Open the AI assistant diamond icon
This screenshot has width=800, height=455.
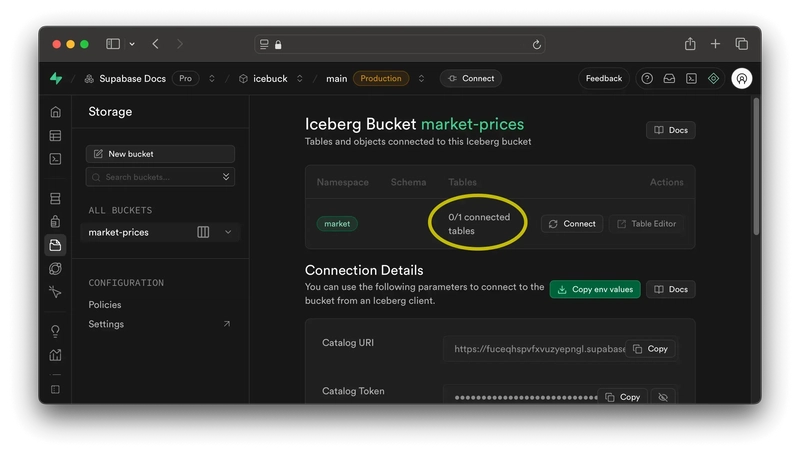point(713,79)
